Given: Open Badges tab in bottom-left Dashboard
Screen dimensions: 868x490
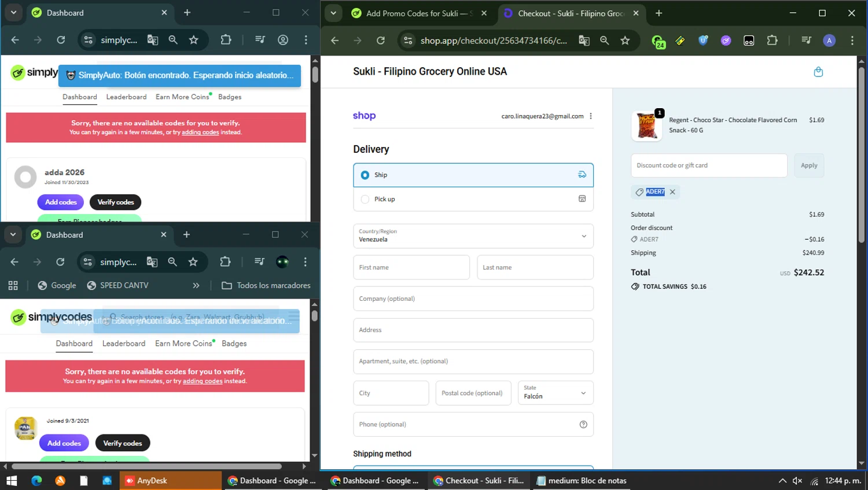Looking at the screenshot, I should tap(234, 344).
